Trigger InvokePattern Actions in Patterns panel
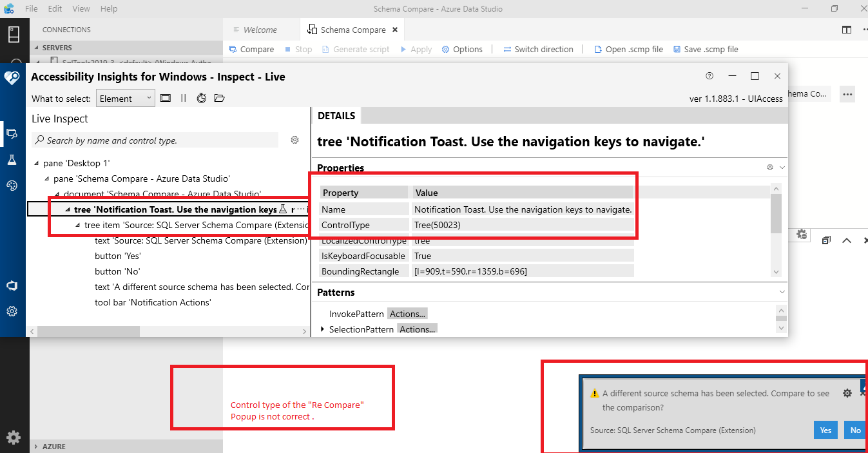 [407, 313]
